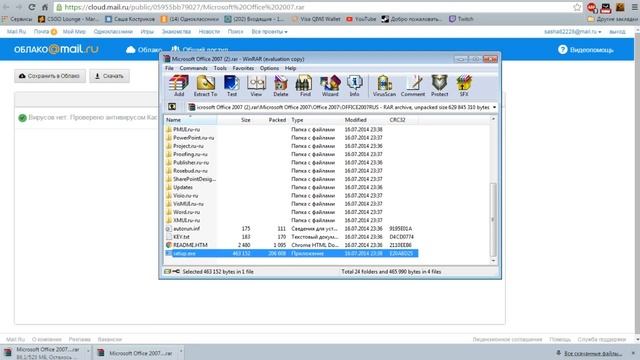Open the Comment tool
Image resolution: width=640 pixels, height=360 pixels.
click(413, 86)
